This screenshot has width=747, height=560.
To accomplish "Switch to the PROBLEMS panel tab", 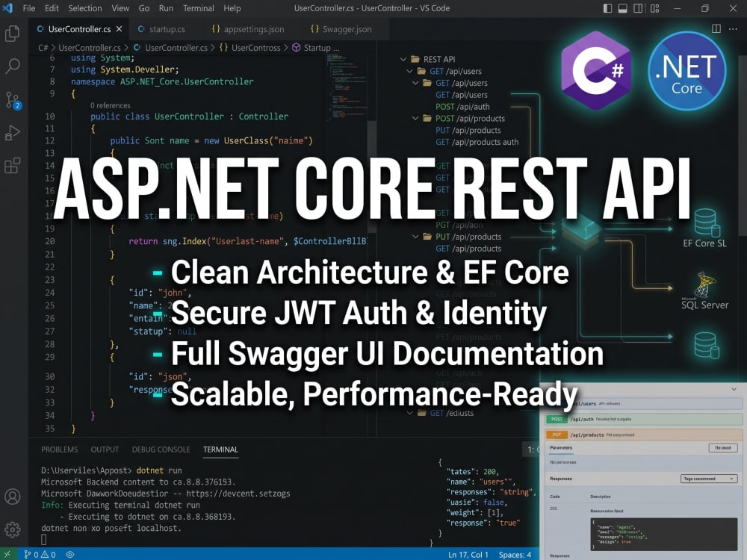I will click(x=60, y=449).
